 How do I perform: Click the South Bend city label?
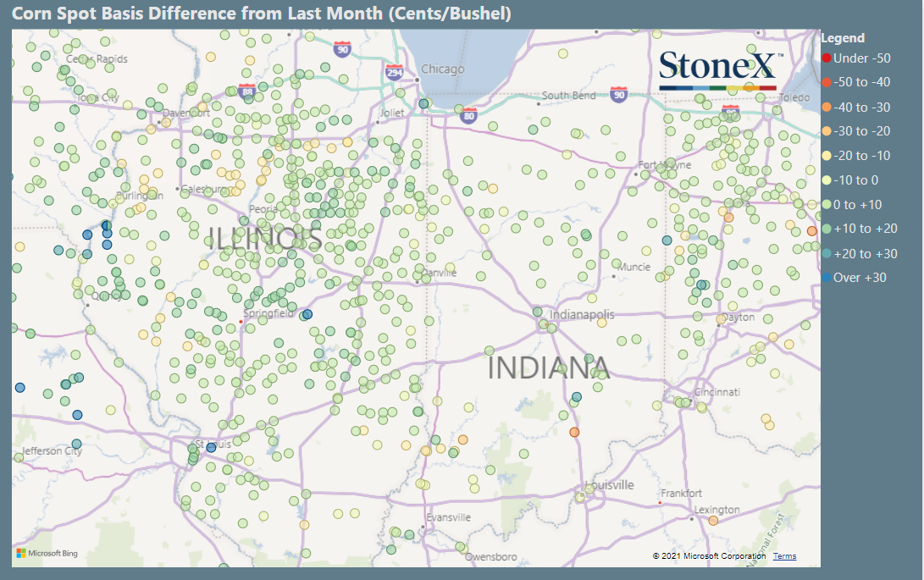[568, 96]
